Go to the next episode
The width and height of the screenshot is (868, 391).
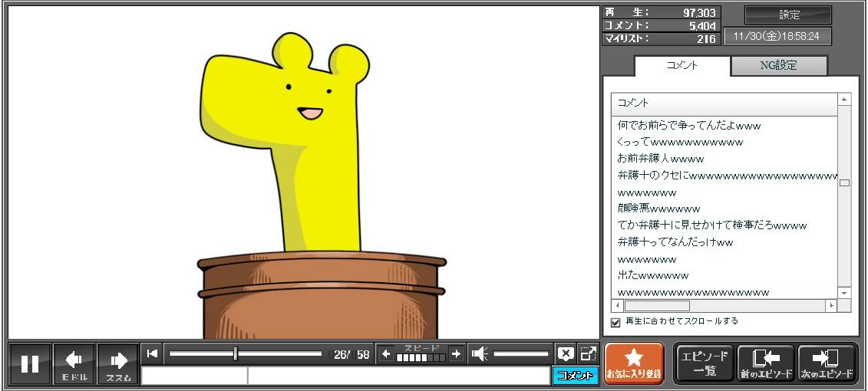pos(827,363)
